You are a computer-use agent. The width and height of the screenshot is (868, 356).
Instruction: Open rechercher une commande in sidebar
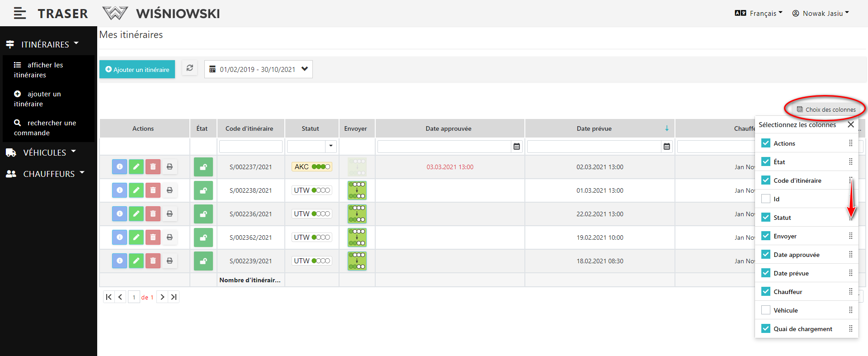[45, 128]
